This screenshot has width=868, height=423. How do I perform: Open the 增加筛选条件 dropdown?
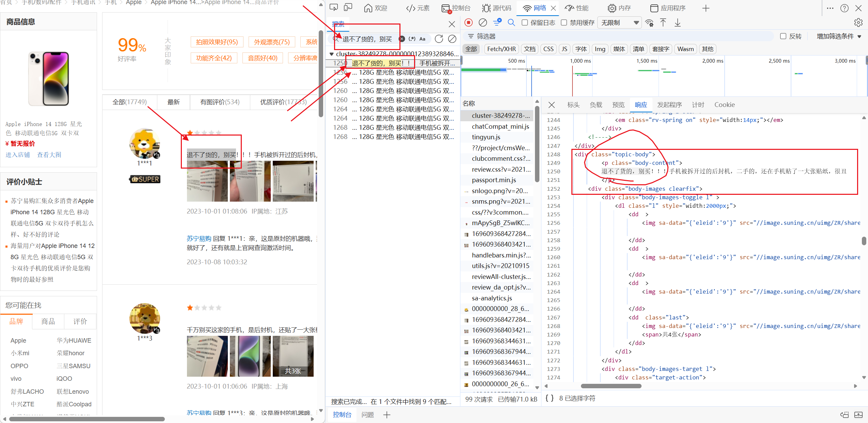point(839,36)
